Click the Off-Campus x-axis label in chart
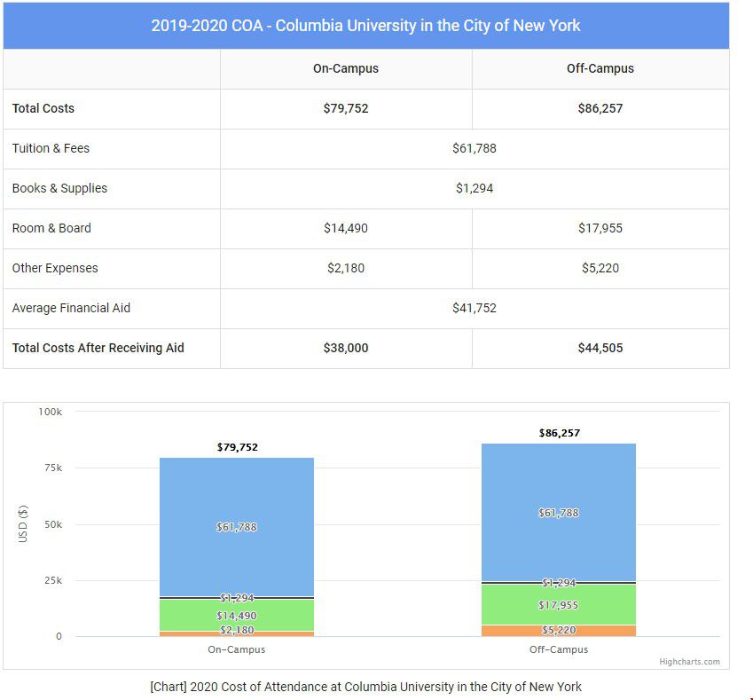 559,649
